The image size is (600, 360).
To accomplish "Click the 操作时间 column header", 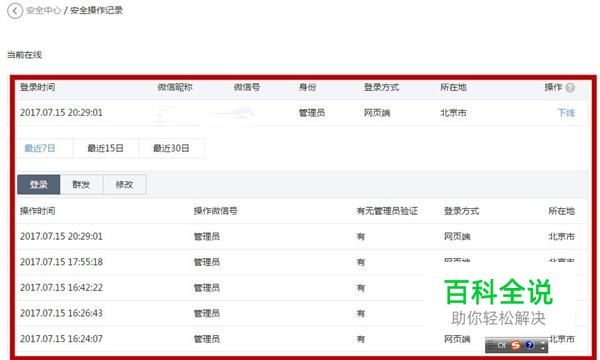I will pyautogui.click(x=38, y=211).
